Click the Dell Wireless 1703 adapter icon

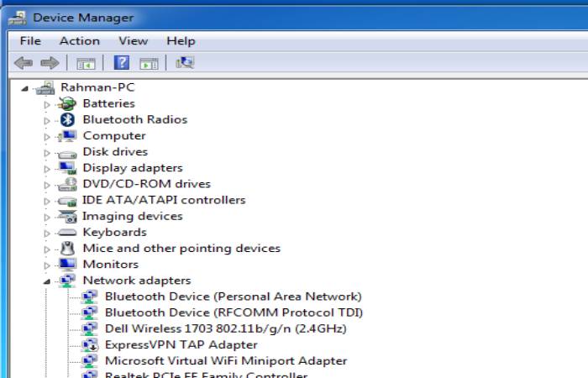click(90, 329)
